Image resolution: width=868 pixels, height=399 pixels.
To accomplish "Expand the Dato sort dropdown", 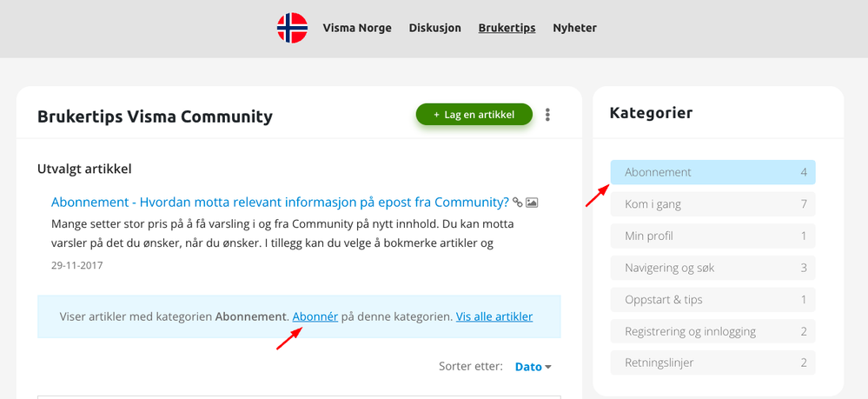I will tap(533, 367).
